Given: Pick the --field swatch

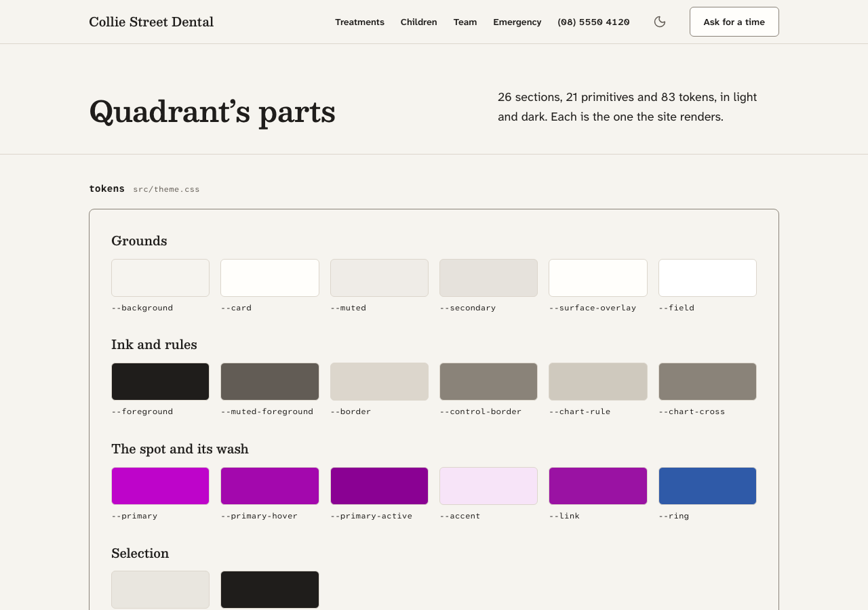Looking at the screenshot, I should (x=707, y=278).
